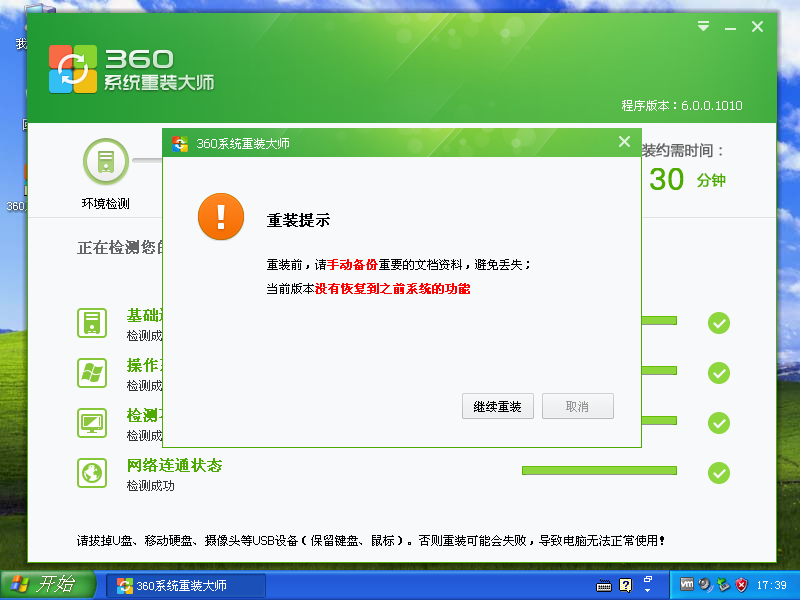The image size is (800, 600).
Task: Click the yellow warning exclamation icon
Action: point(219,216)
